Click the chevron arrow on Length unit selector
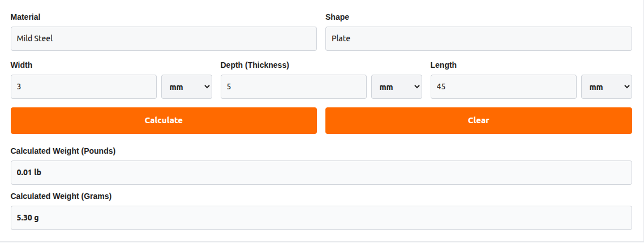 tap(626, 87)
